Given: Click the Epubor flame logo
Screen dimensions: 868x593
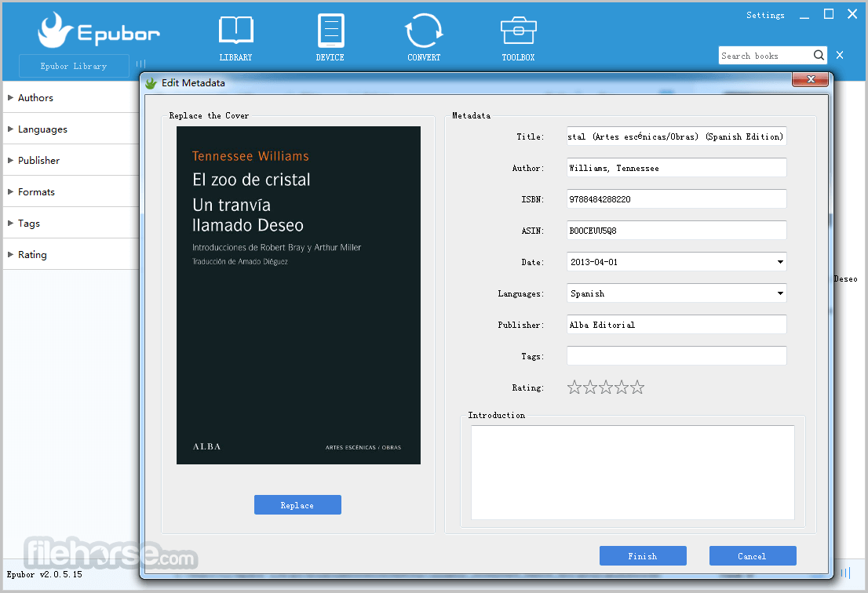Looking at the screenshot, I should [55, 30].
